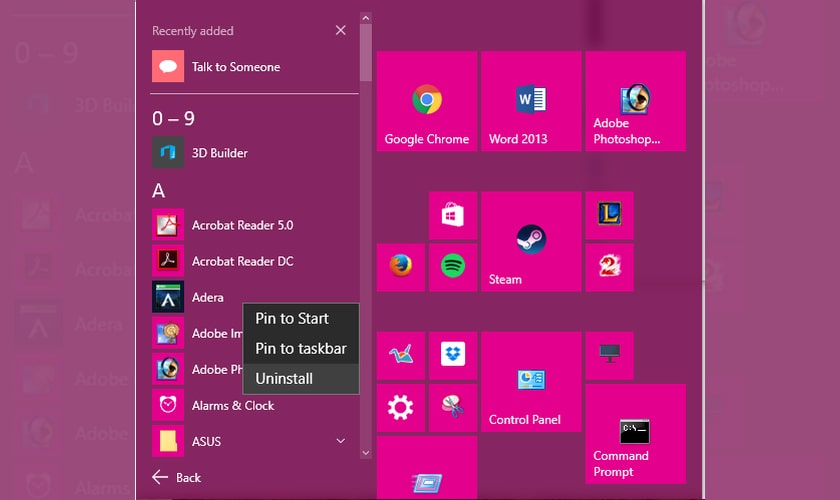Click the ASUS folder icon
This screenshot has height=500, width=840.
168,441
